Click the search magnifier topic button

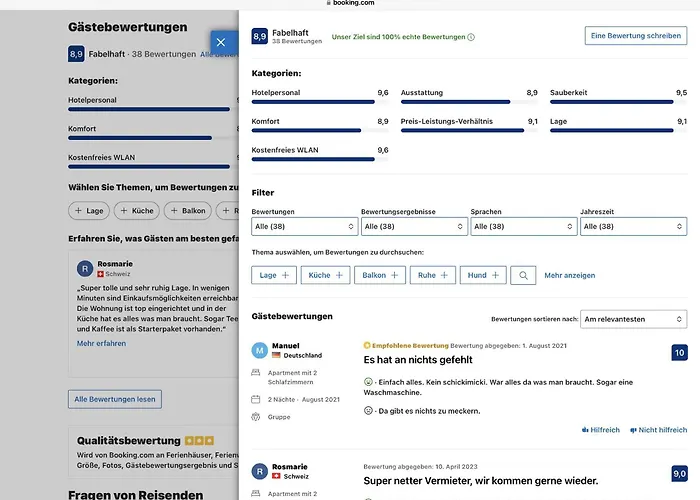coord(523,275)
